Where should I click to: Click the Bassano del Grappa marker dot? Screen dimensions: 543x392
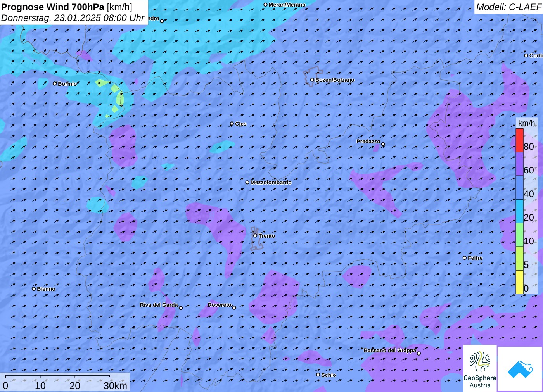419,353
